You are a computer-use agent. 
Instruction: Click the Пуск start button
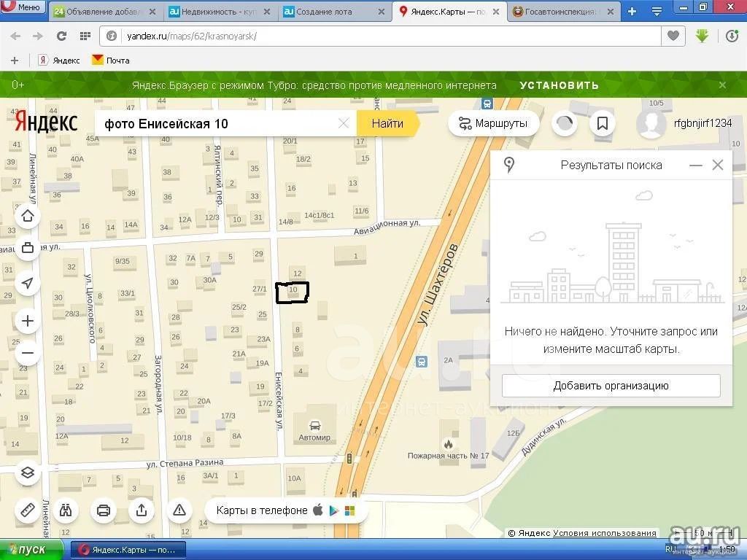[31, 550]
